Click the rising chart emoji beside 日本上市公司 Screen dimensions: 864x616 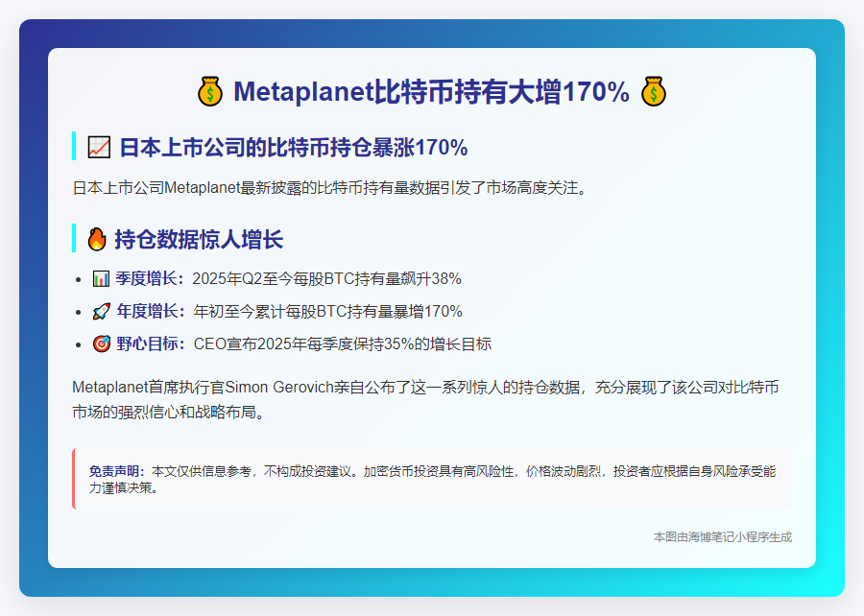pyautogui.click(x=99, y=148)
